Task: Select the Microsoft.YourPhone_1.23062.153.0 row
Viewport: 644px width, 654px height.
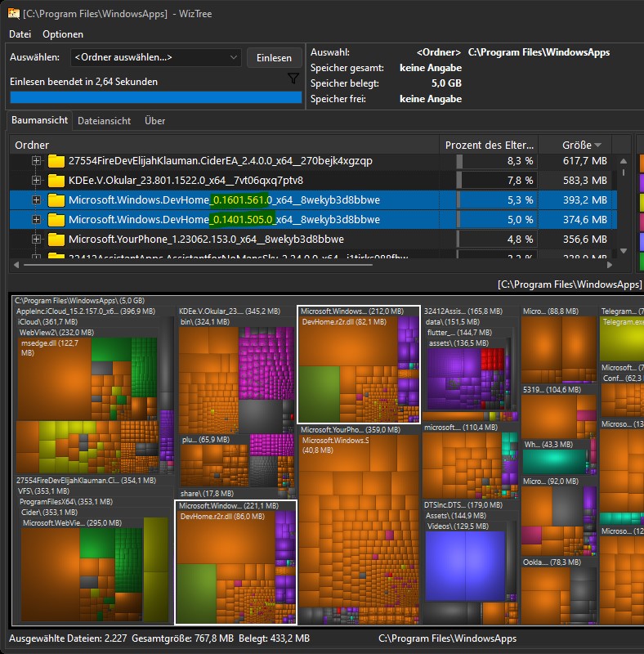Action: point(313,239)
